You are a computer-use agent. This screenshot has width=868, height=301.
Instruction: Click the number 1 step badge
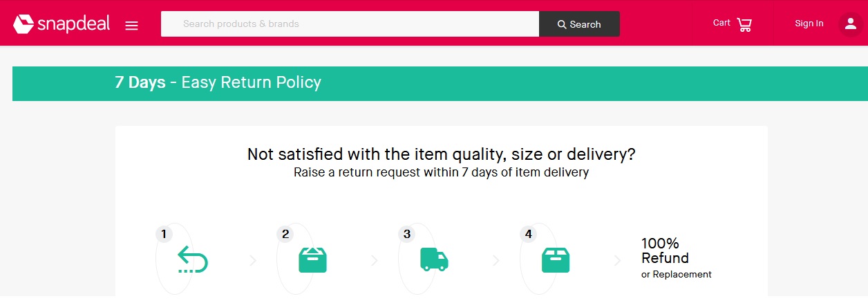[x=164, y=234]
